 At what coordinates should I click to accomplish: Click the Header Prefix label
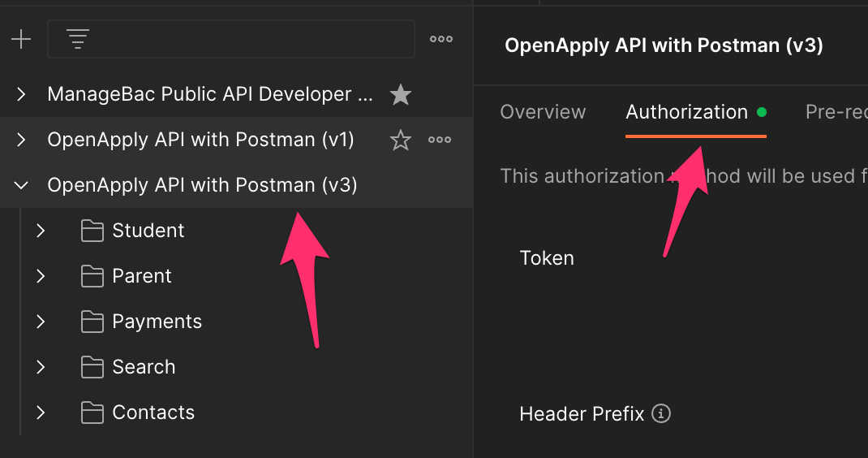582,413
